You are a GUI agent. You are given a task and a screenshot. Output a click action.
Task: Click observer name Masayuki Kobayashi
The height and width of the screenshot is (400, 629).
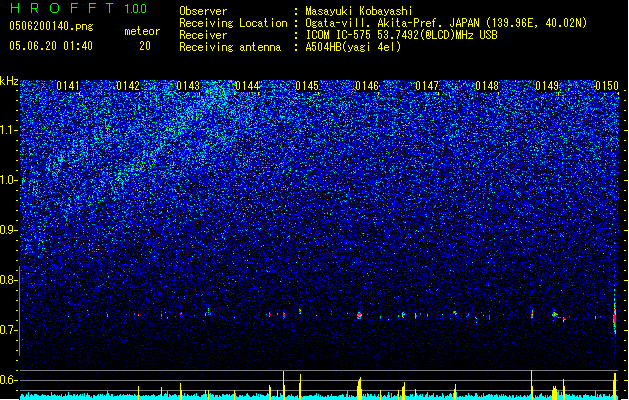click(x=359, y=11)
